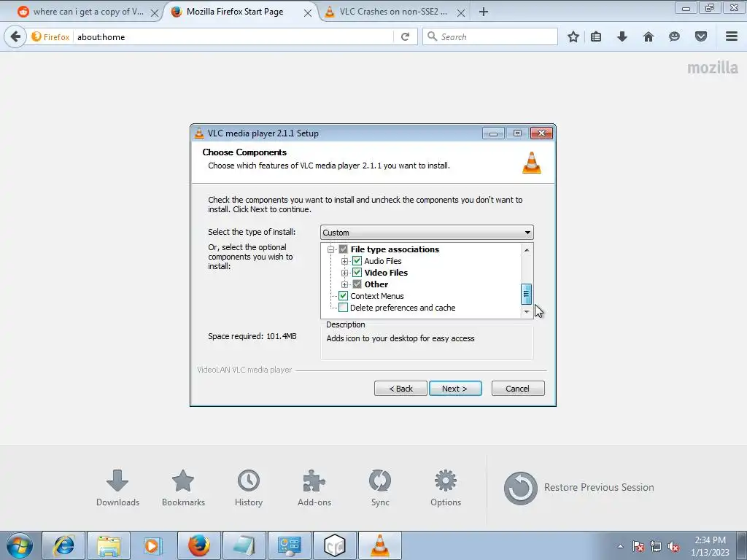The image size is (747, 560).
Task: Click the Firefox identity label in address bar
Action: tap(50, 36)
